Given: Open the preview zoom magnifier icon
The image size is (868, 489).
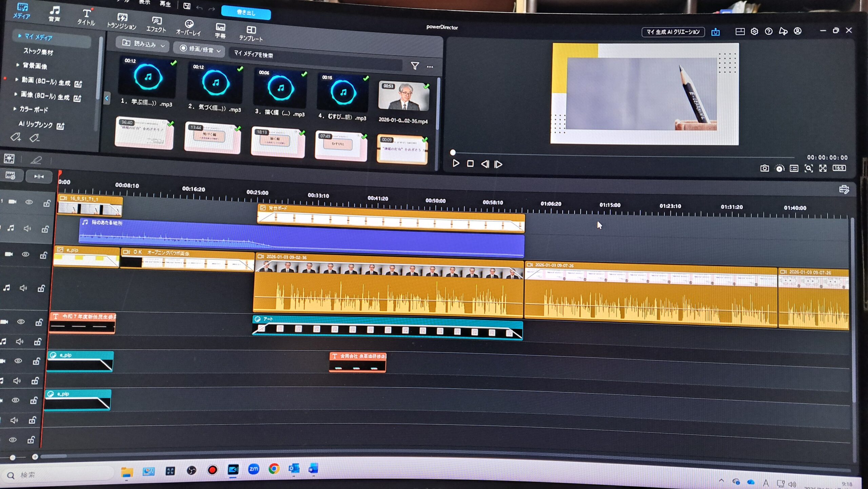Looking at the screenshot, I should click(808, 169).
